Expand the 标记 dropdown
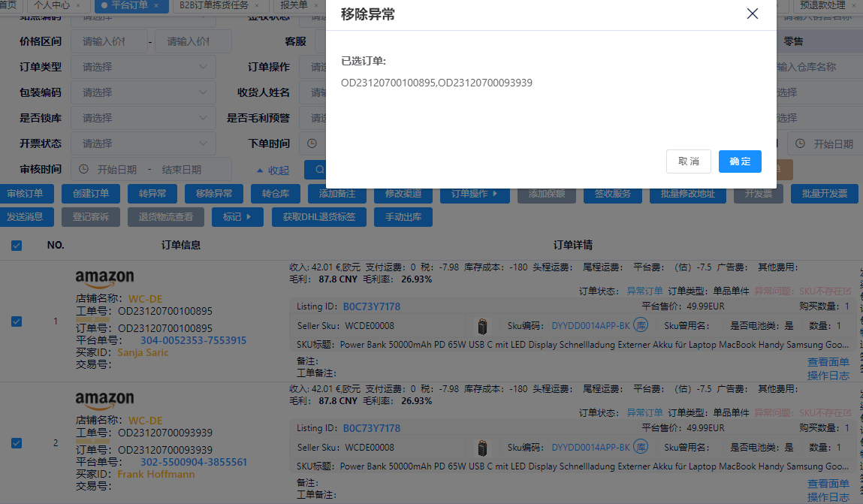The image size is (863, 504). pyautogui.click(x=237, y=218)
